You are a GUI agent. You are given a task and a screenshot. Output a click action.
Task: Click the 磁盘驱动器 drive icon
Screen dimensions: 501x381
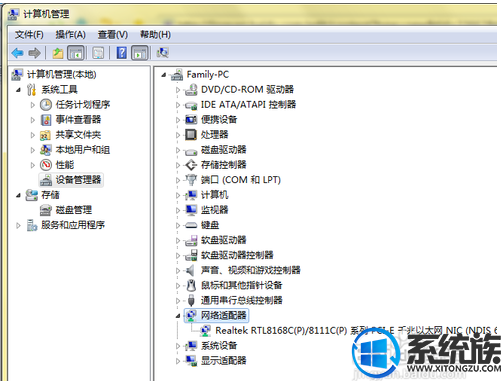tap(191, 151)
